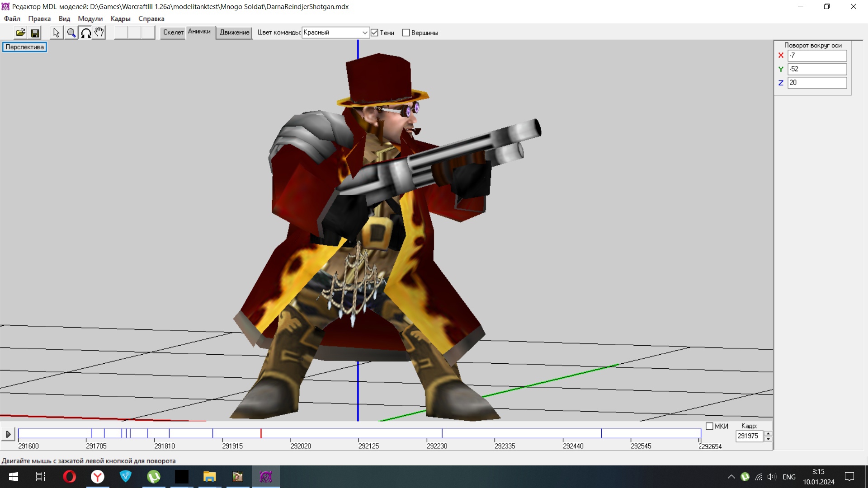The image size is (868, 488).
Task: Open the Модули menu
Action: [90, 19]
